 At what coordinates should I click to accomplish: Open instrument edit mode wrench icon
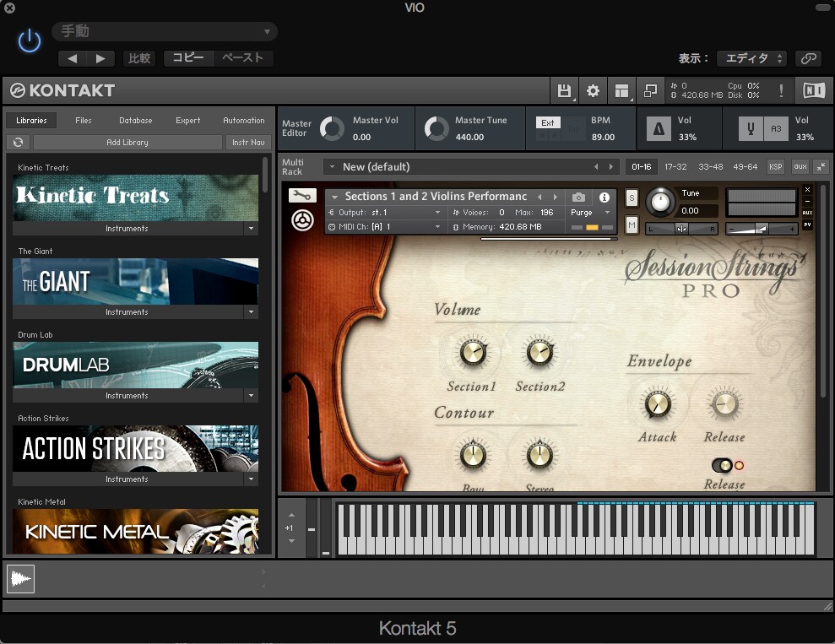pyautogui.click(x=302, y=195)
